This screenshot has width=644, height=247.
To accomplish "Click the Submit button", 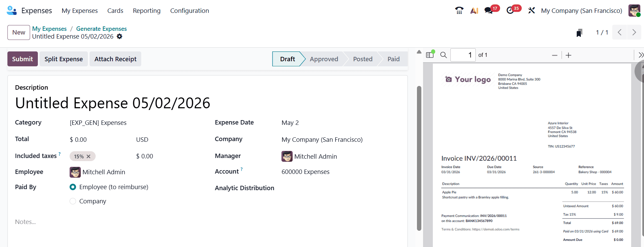I will [x=23, y=59].
